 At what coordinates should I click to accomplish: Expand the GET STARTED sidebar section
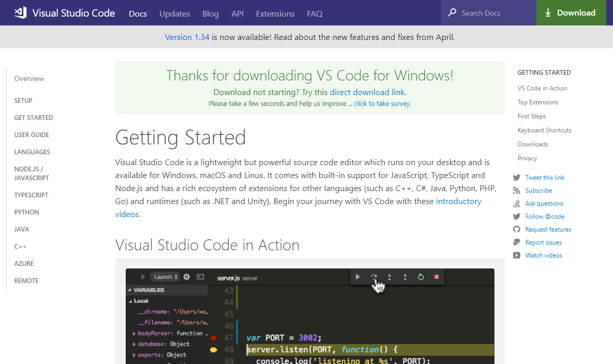tap(34, 118)
